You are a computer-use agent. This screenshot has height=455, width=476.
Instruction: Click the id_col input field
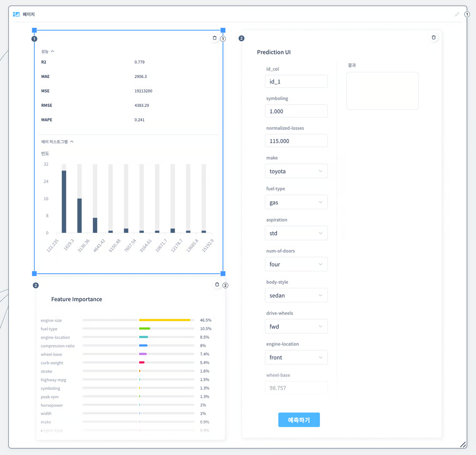pos(296,81)
